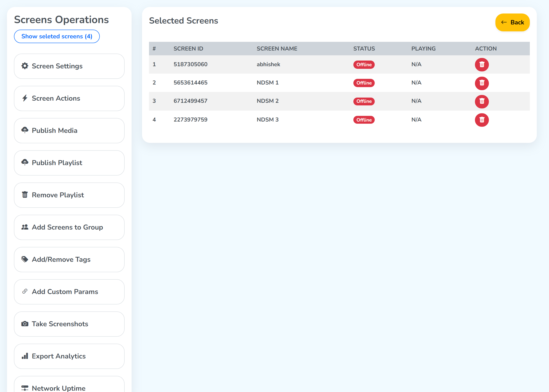549x392 pixels.
Task: Select the Take Screenshots label
Action: 60,324
